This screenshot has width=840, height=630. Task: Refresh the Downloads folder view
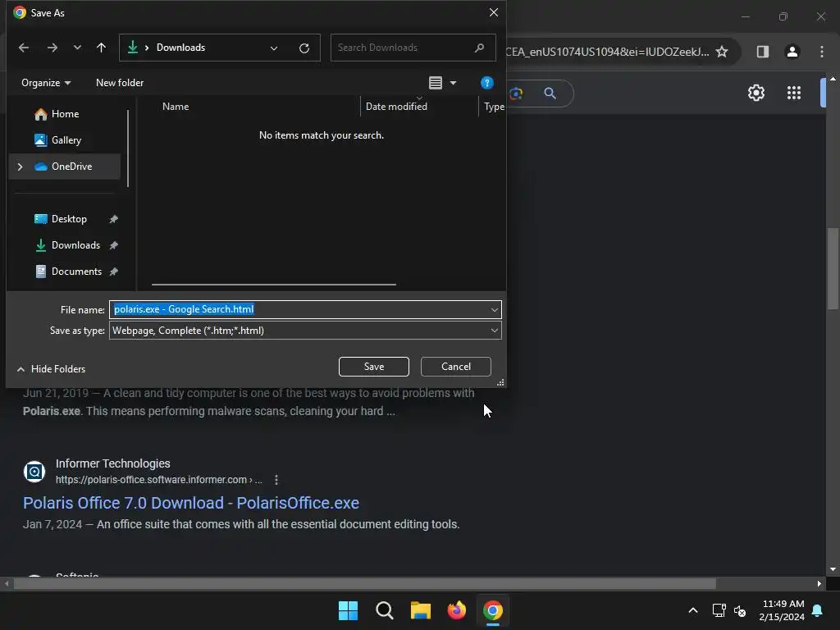point(304,48)
